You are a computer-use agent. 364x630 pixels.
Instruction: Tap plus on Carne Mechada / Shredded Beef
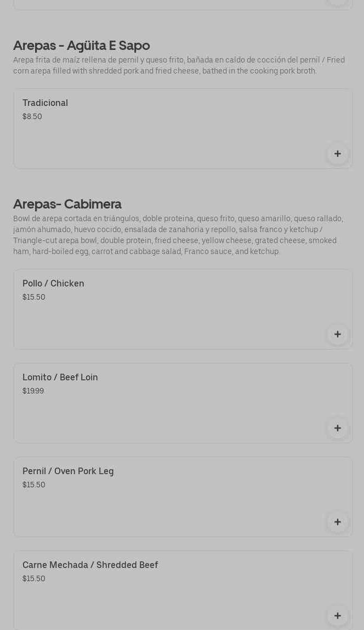pos(338,616)
